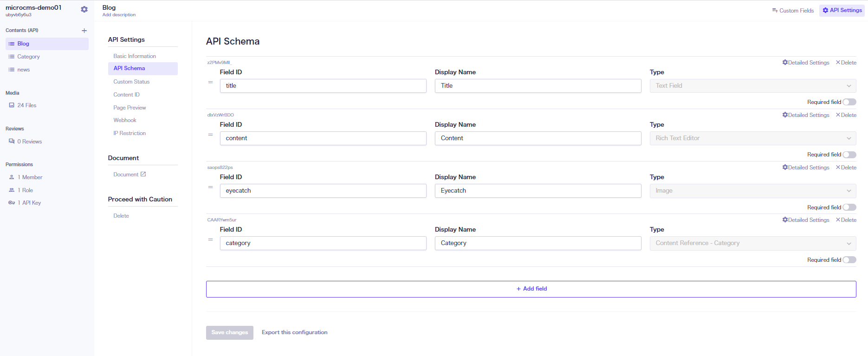868x356 pixels.
Task: Open Detailed Settings for the eyecatch field
Action: click(x=806, y=168)
